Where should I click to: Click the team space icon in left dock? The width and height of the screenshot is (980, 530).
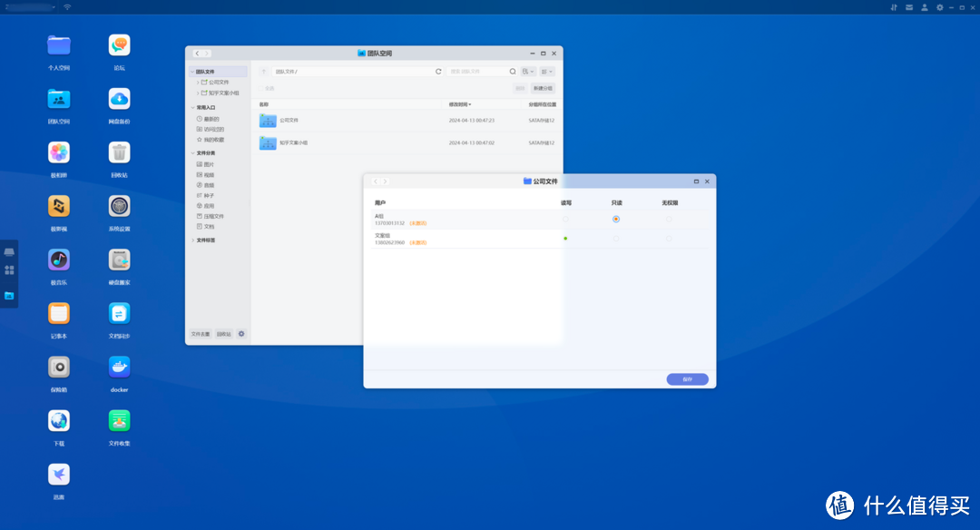pyautogui.click(x=9, y=296)
